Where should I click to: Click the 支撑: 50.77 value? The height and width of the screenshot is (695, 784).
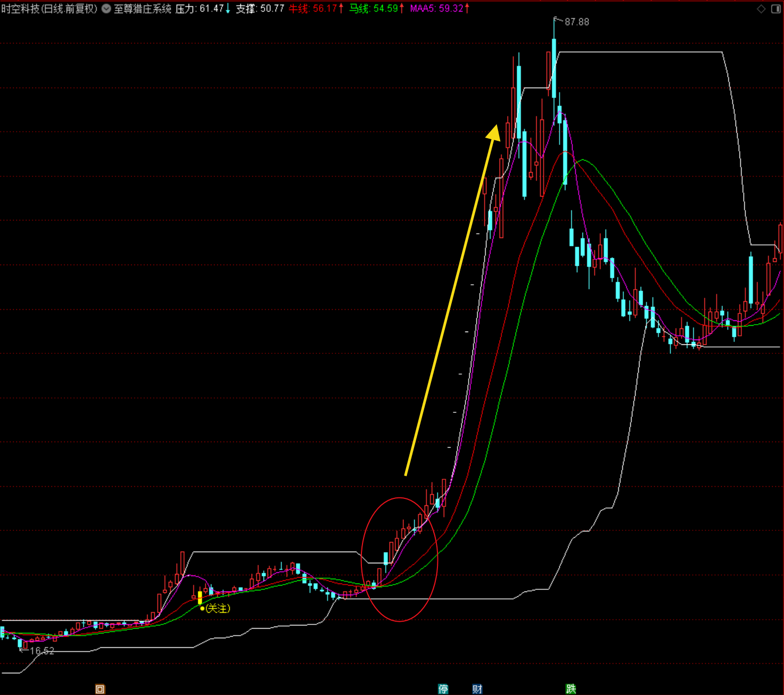(x=260, y=9)
